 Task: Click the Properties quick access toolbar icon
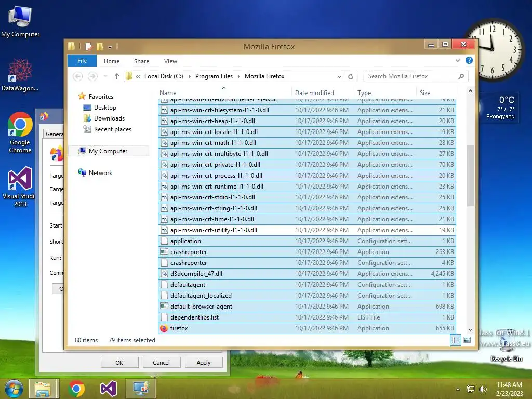(88, 46)
